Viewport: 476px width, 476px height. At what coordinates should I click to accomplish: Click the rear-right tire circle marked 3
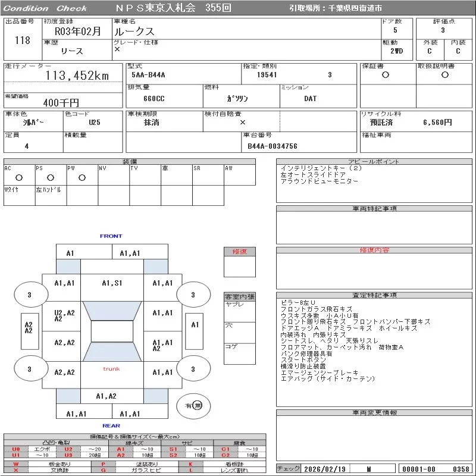(192, 369)
